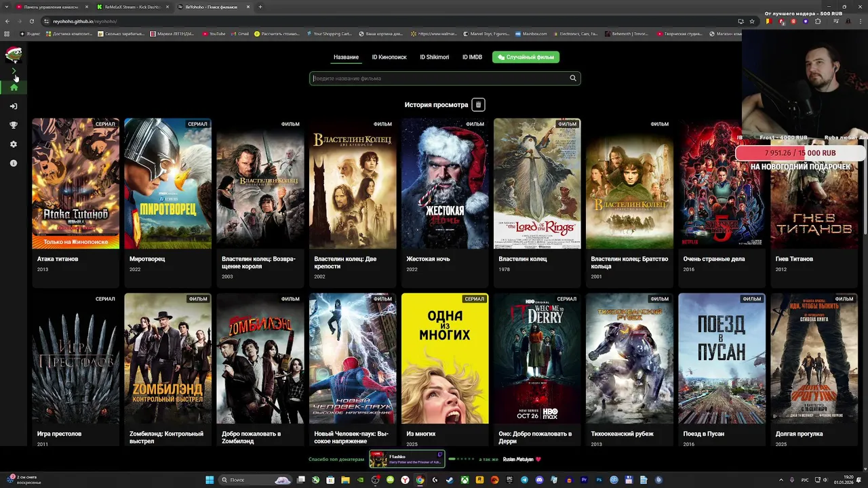Select the ID Shikimori search tab
This screenshot has width=868, height=488.
(434, 57)
